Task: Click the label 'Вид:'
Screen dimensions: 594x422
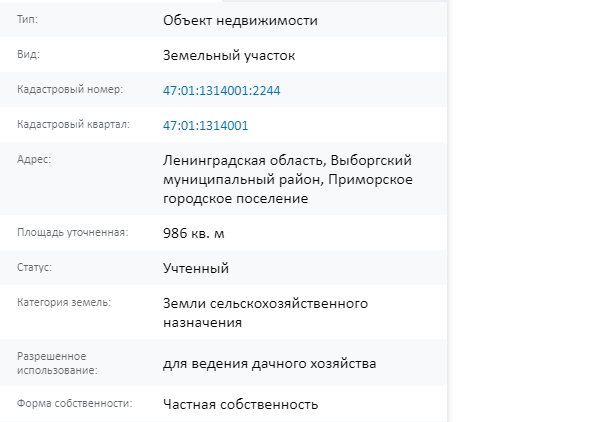Action: [28, 55]
